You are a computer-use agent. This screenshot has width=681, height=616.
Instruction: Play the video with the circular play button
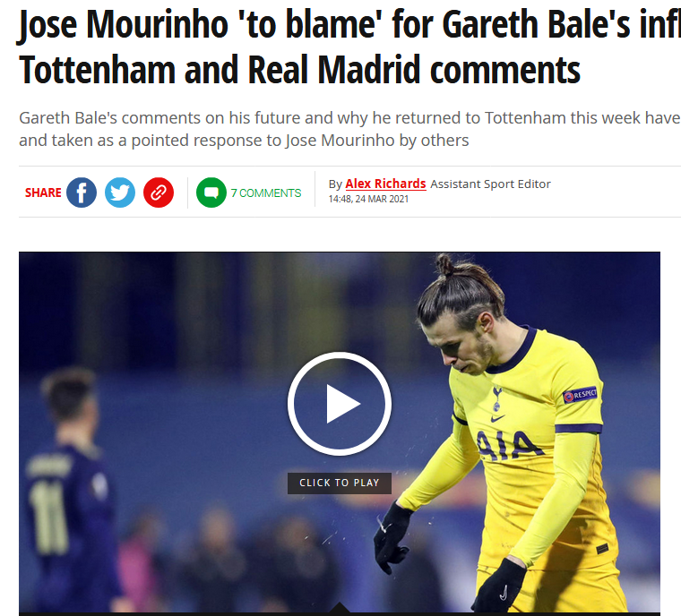click(340, 404)
